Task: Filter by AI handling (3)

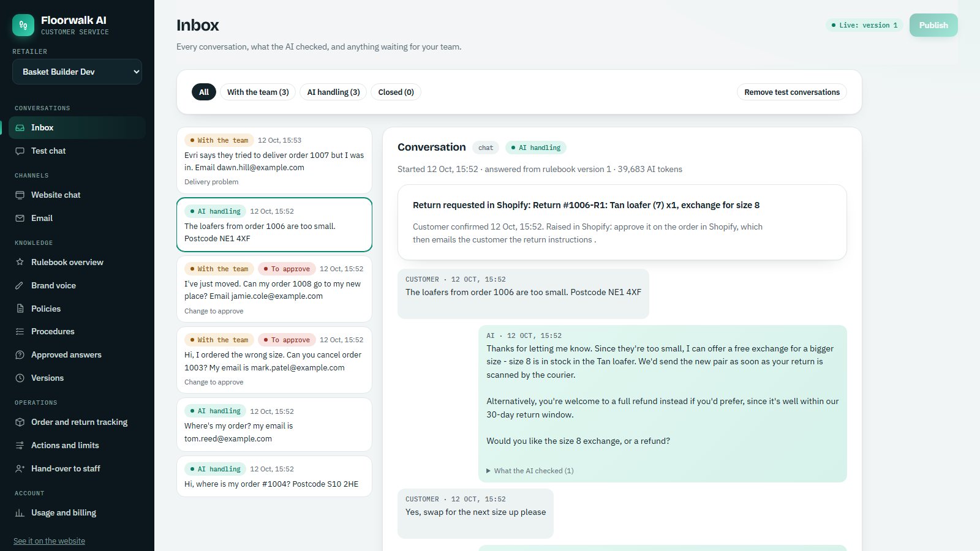Action: (x=333, y=92)
